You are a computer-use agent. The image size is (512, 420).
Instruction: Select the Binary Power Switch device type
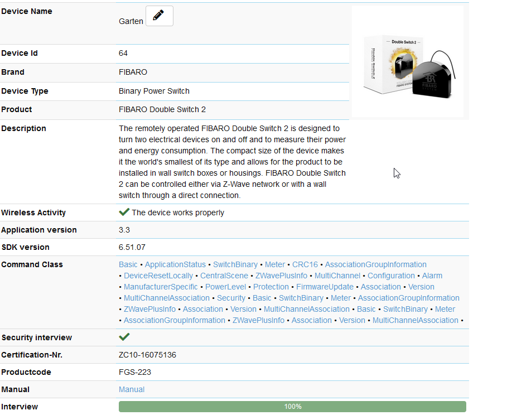[x=154, y=91]
